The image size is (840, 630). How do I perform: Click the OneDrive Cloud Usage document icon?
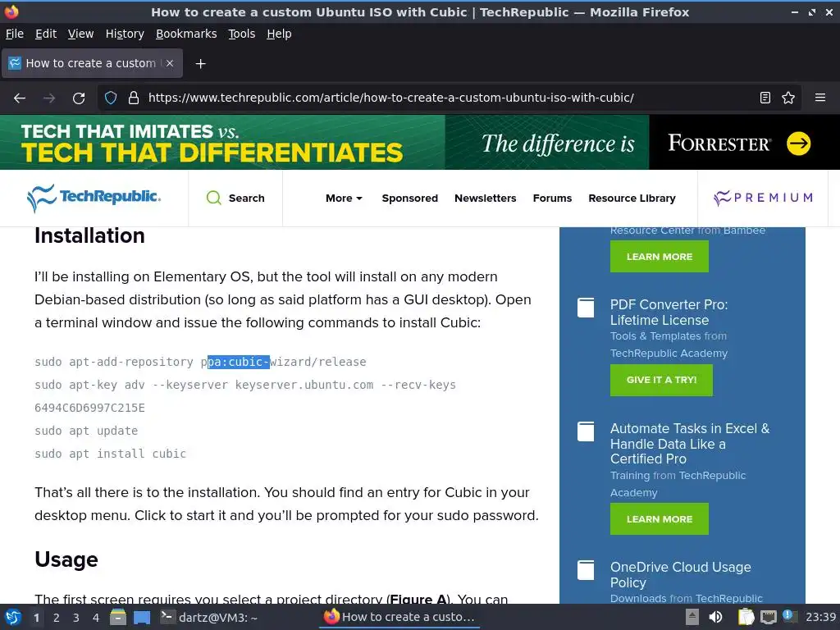coord(586,570)
